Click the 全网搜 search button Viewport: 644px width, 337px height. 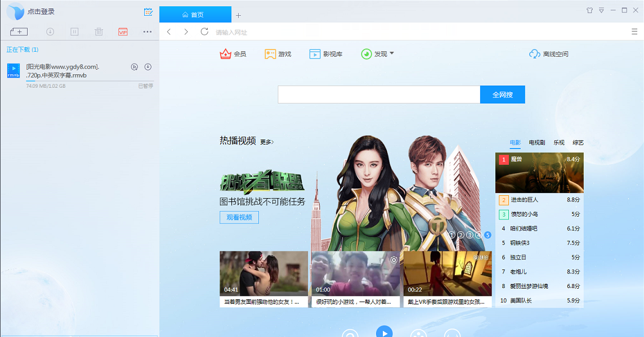tap(502, 94)
